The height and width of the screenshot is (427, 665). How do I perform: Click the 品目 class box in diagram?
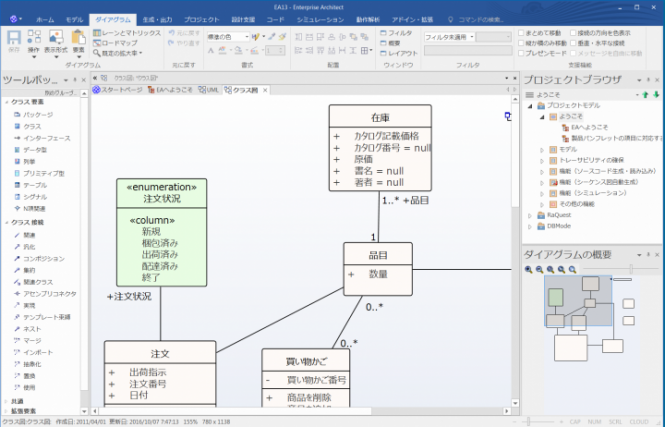click(377, 266)
